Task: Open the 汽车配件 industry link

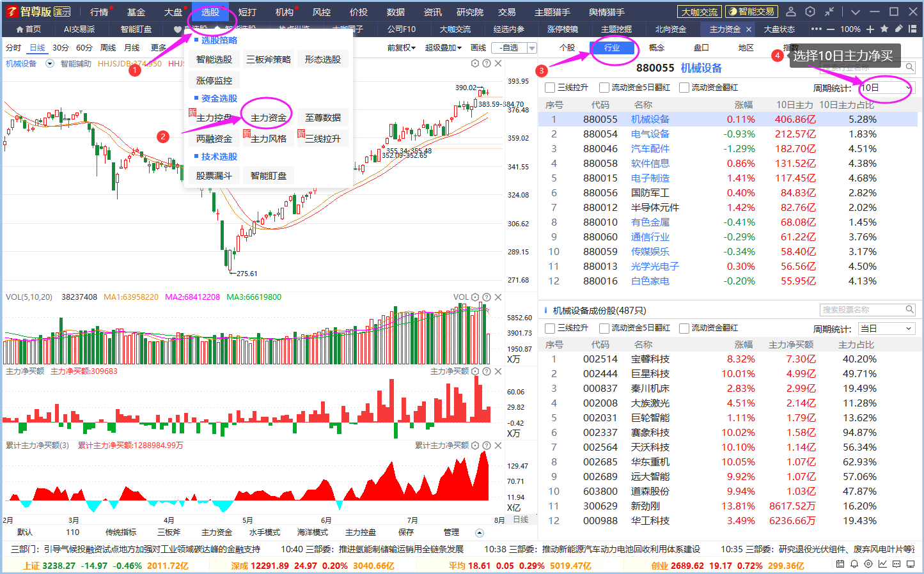Action: tap(650, 149)
